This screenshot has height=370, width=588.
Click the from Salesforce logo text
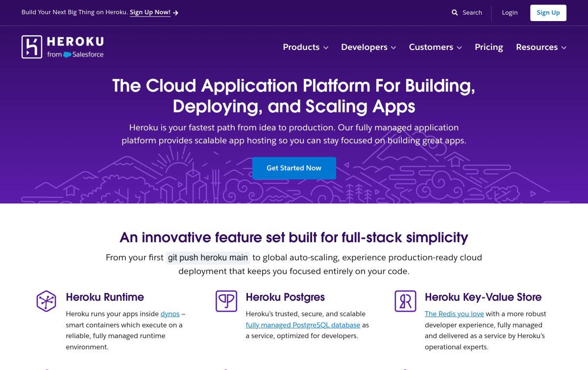coord(75,54)
